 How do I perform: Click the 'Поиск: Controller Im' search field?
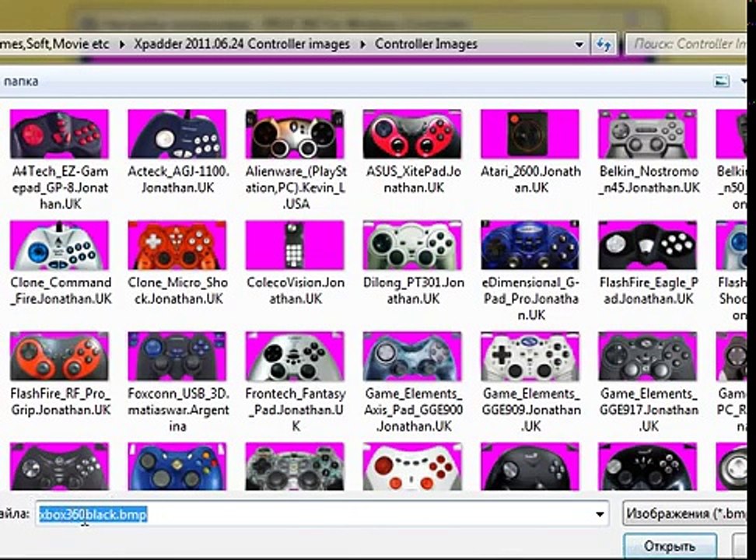coord(685,44)
